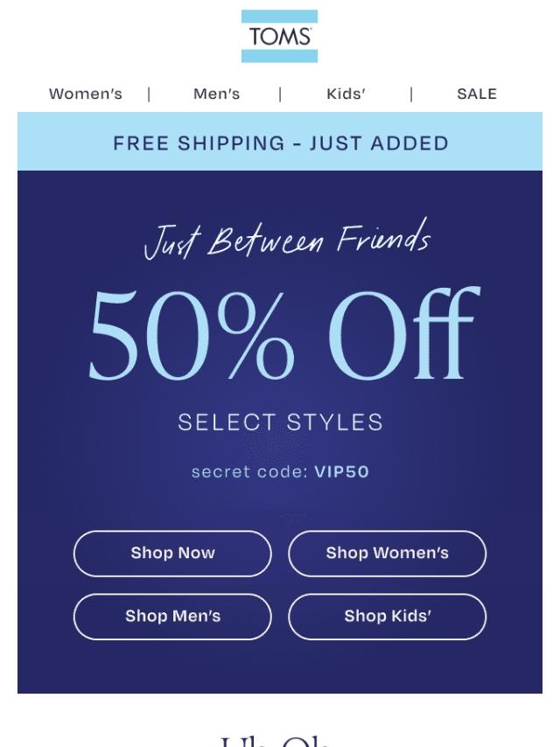Click the divider between Women's and Men's

coord(149,94)
